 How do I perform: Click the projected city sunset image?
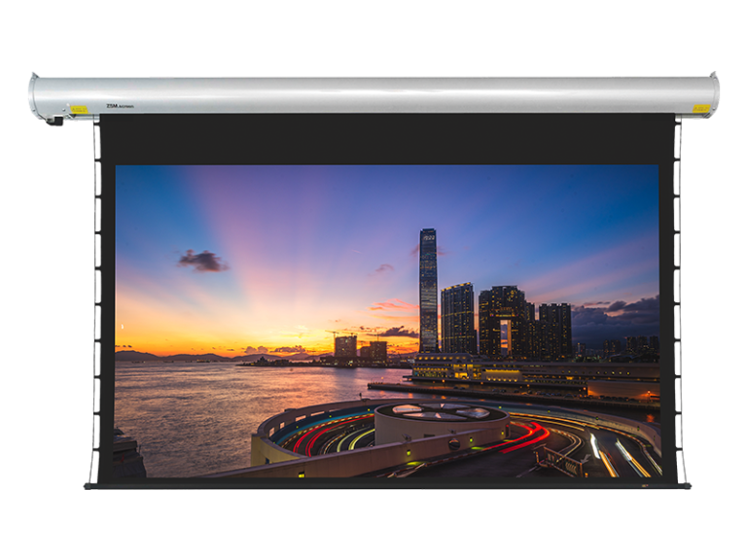point(387,321)
